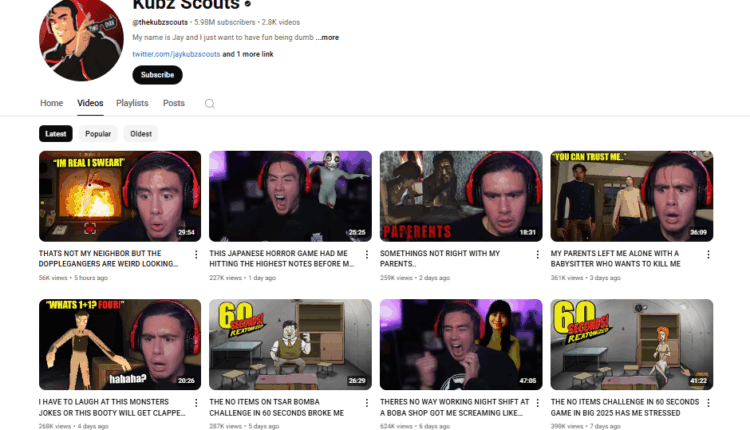The width and height of the screenshot is (750, 430).
Task: Click the 20:26 duration badge
Action: point(186,381)
